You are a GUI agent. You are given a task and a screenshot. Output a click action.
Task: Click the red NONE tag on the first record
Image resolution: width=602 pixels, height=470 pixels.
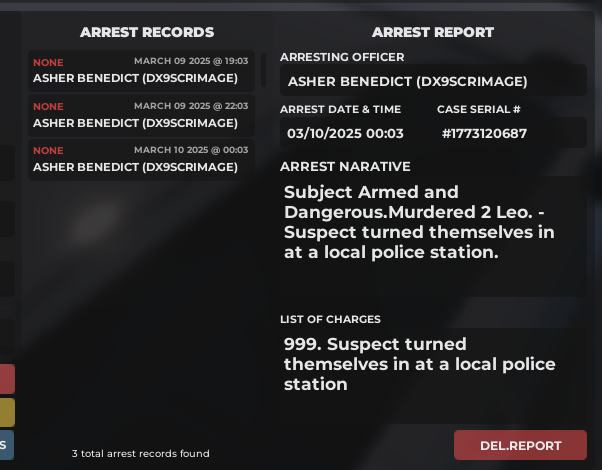(48, 62)
